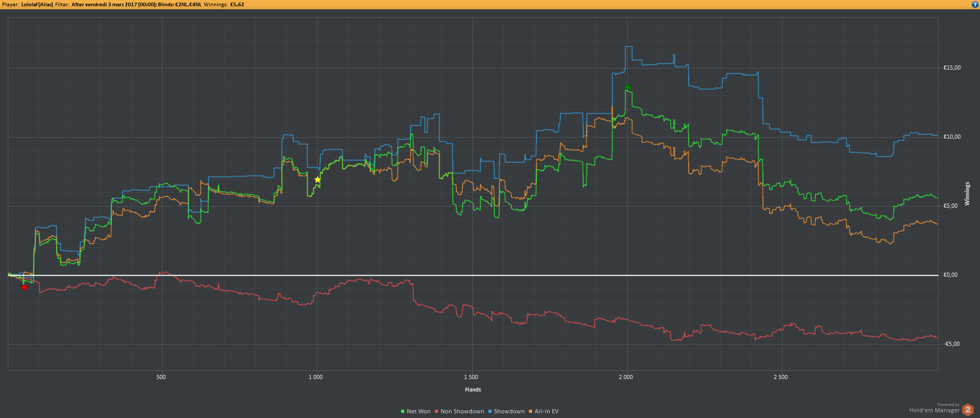This screenshot has width=980, height=418.
Task: Click the '€15,00' winnings axis label
Action: 952,68
